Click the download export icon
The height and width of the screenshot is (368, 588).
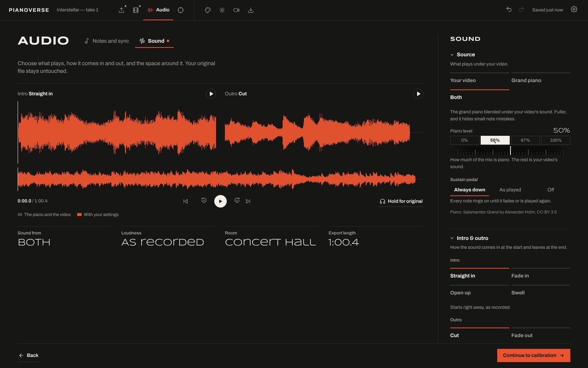(x=251, y=10)
